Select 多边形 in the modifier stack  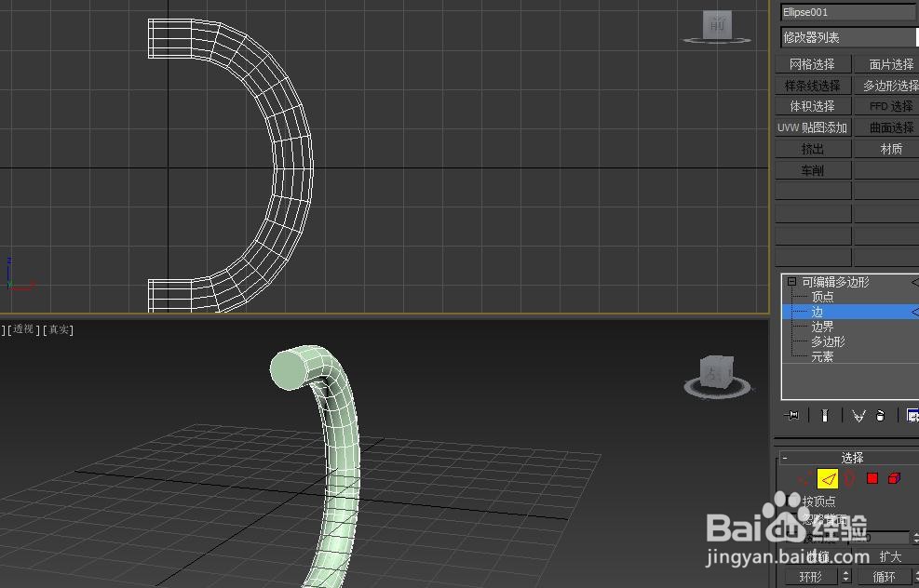point(828,341)
